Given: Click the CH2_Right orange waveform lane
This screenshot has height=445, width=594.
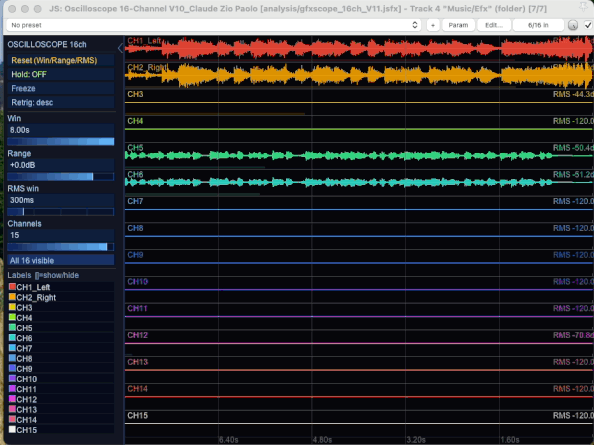Looking at the screenshot, I should click(359, 75).
